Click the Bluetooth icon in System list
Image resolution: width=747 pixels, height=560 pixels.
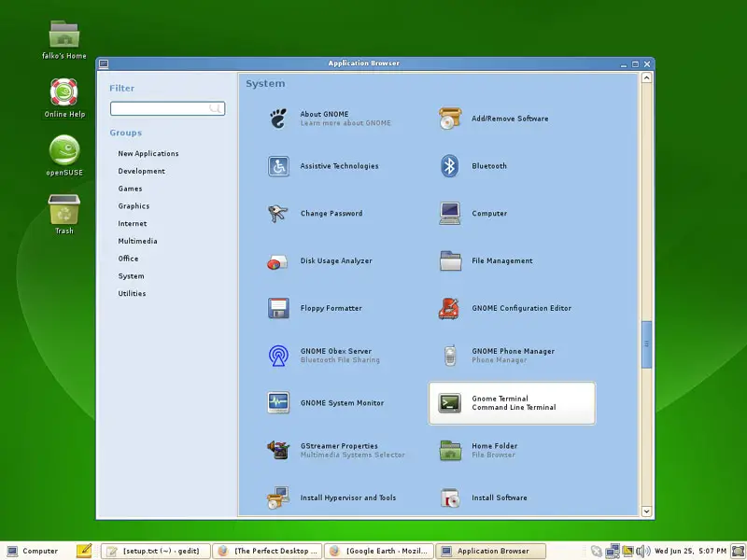click(449, 166)
